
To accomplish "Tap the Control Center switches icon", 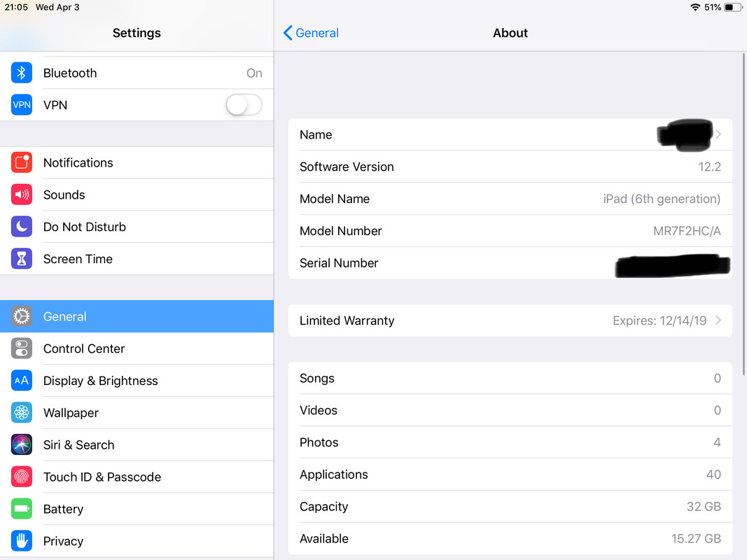I will 22,349.
